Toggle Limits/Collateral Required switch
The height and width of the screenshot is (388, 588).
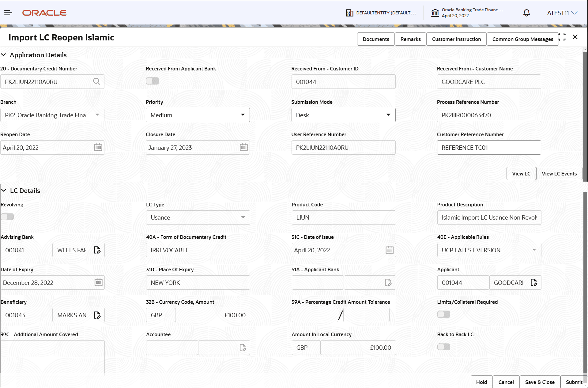coord(443,314)
